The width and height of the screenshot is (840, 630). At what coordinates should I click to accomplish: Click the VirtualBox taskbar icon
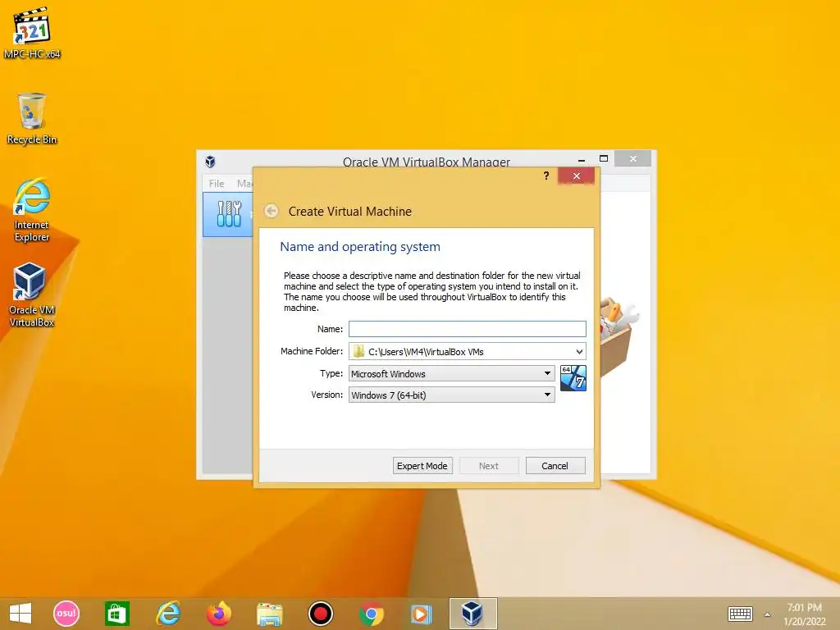[472, 614]
